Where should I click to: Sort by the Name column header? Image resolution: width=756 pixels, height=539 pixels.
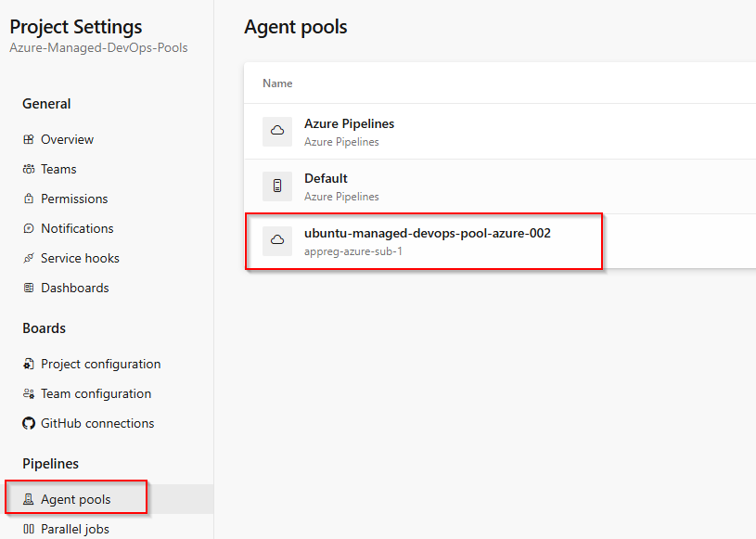click(277, 83)
